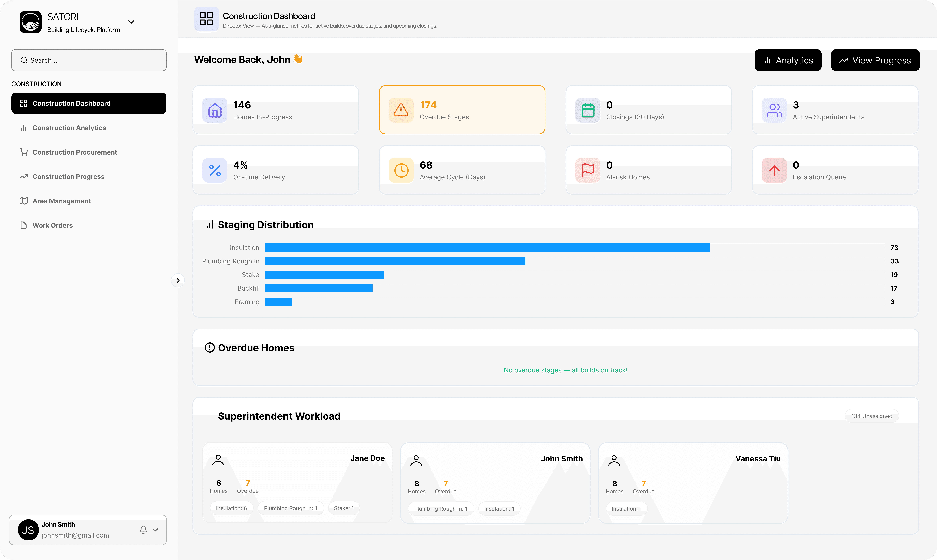Image resolution: width=937 pixels, height=560 pixels.
Task: Click the SATORI logo icon
Action: tap(31, 22)
